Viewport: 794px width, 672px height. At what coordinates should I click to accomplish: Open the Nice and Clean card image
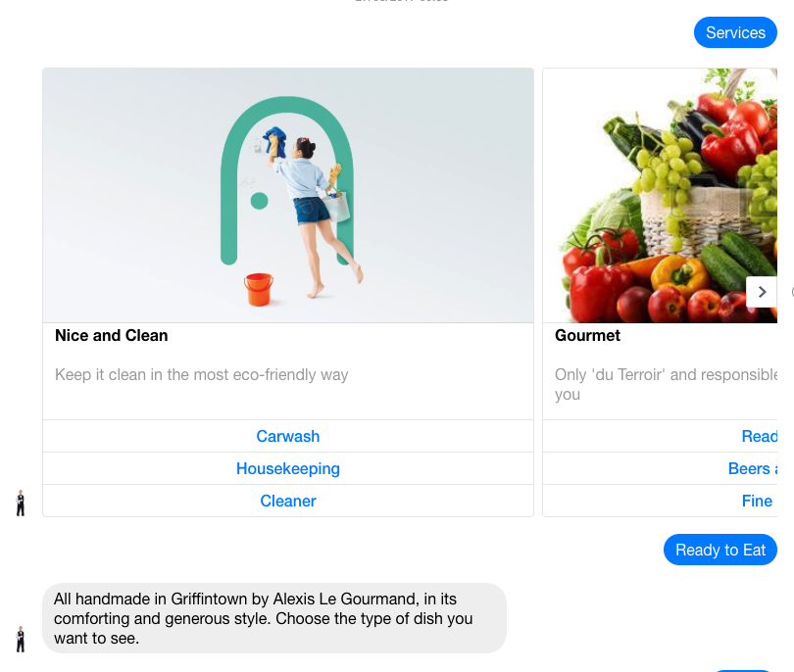coord(288,195)
